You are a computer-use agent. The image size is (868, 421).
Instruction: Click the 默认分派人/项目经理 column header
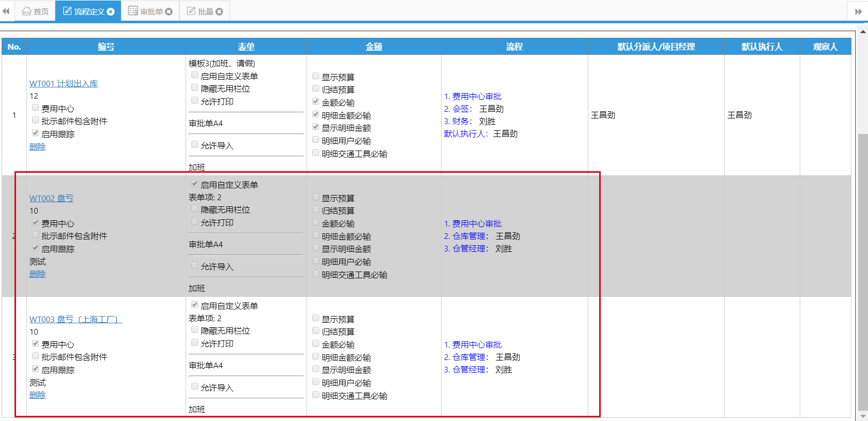point(656,47)
